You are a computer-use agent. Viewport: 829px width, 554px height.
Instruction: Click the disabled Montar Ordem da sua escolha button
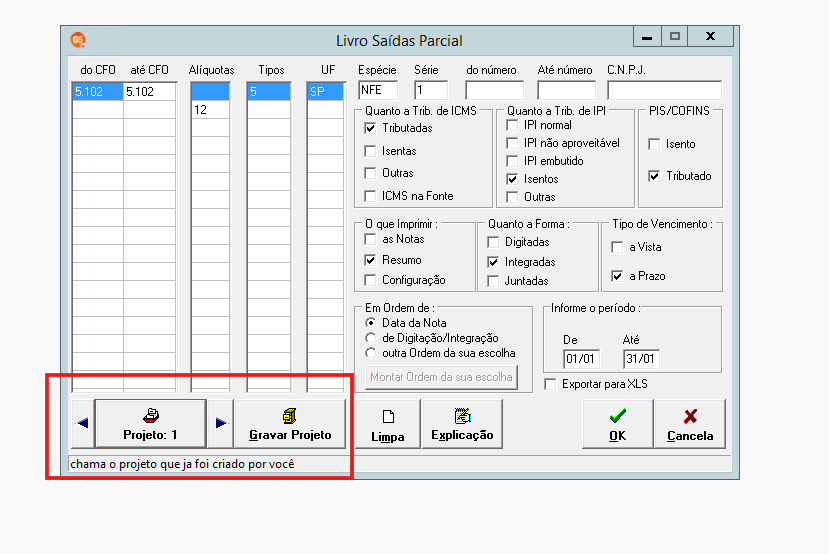[441, 377]
